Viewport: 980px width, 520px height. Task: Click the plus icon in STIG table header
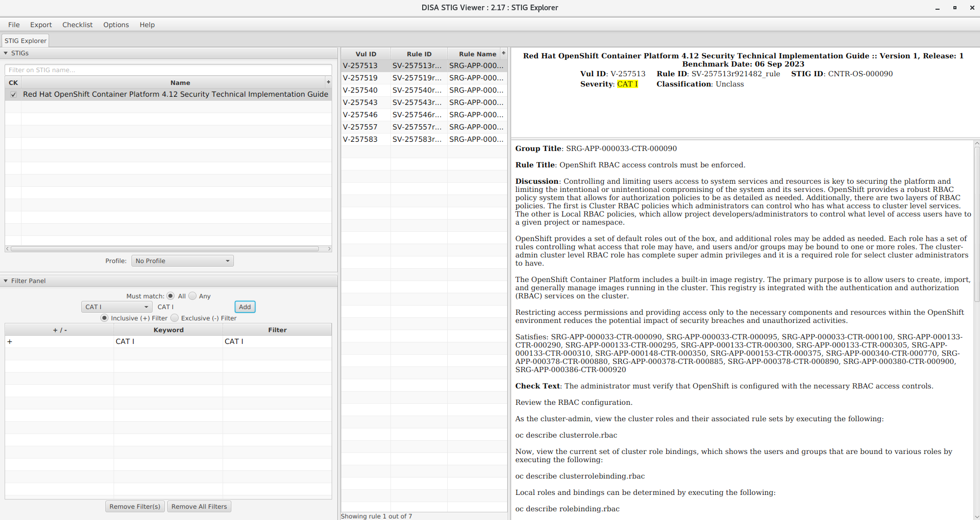(329, 82)
